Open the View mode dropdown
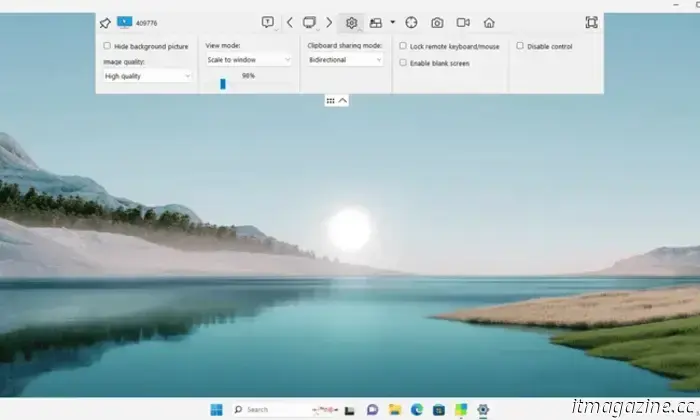The image size is (700, 420). (248, 60)
